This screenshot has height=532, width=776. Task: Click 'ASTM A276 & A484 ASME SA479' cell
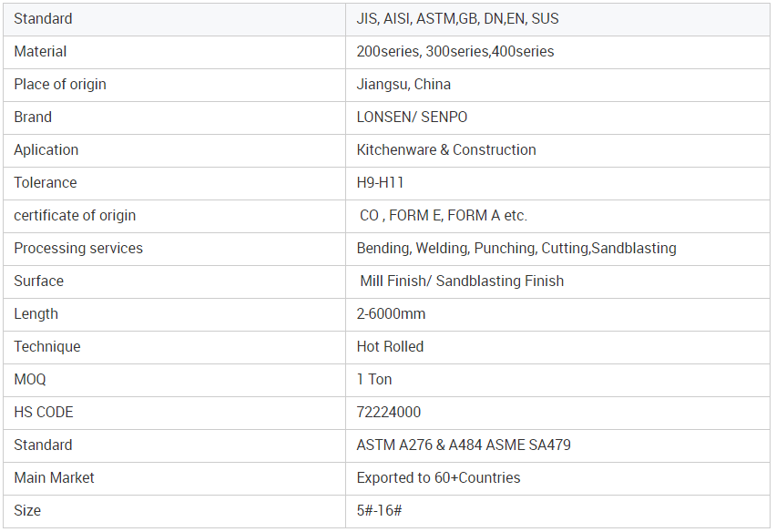coord(464,445)
